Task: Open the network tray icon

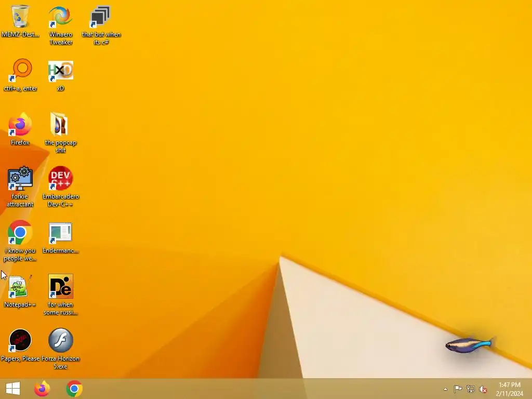Action: [471, 389]
